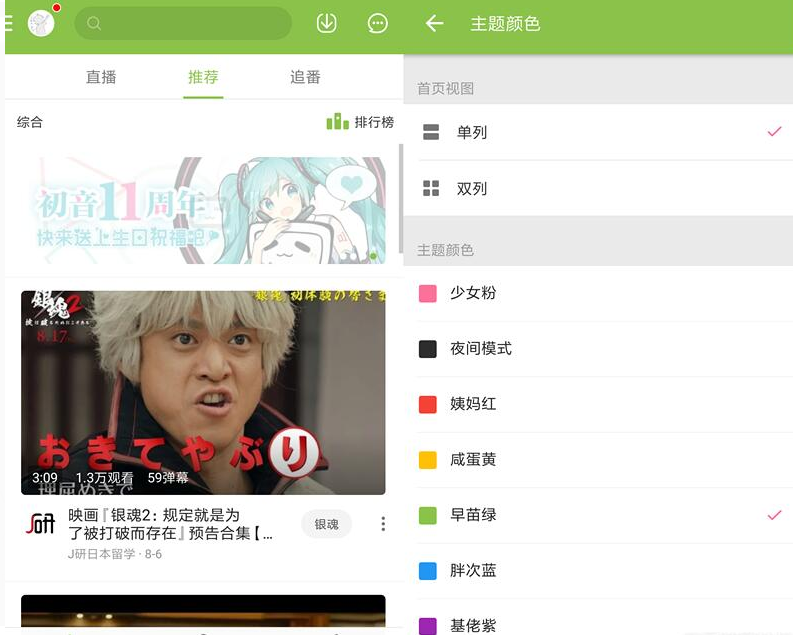Click the 59弹幕 danmaku count
The image size is (793, 635).
click(x=168, y=477)
